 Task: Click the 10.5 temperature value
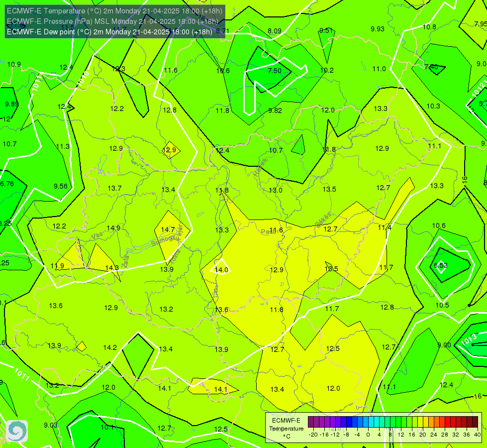point(442,305)
